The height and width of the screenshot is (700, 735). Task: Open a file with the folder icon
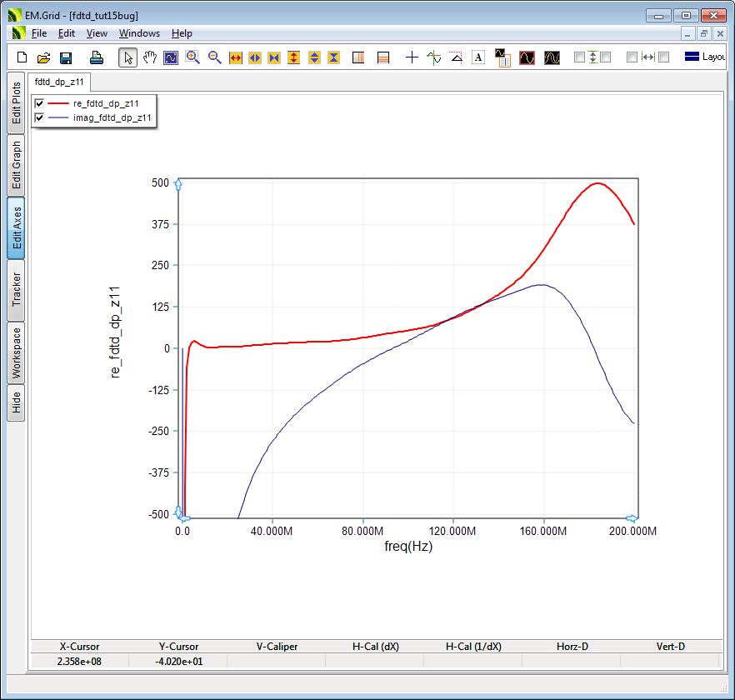(44, 57)
